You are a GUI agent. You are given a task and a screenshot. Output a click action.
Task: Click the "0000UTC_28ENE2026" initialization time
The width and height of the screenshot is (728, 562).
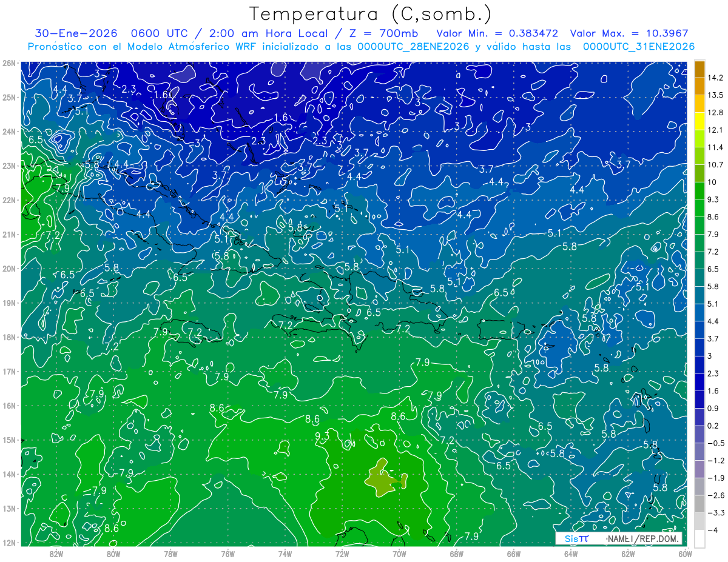tap(413, 46)
